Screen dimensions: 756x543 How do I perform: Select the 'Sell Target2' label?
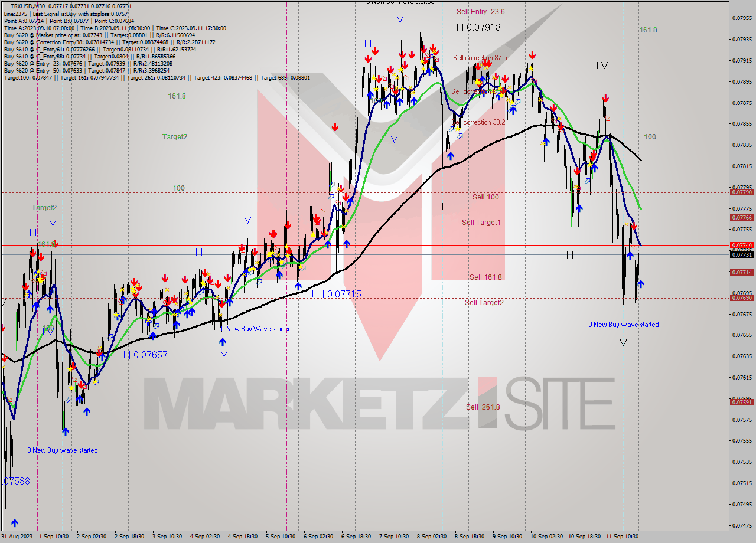tap(484, 302)
